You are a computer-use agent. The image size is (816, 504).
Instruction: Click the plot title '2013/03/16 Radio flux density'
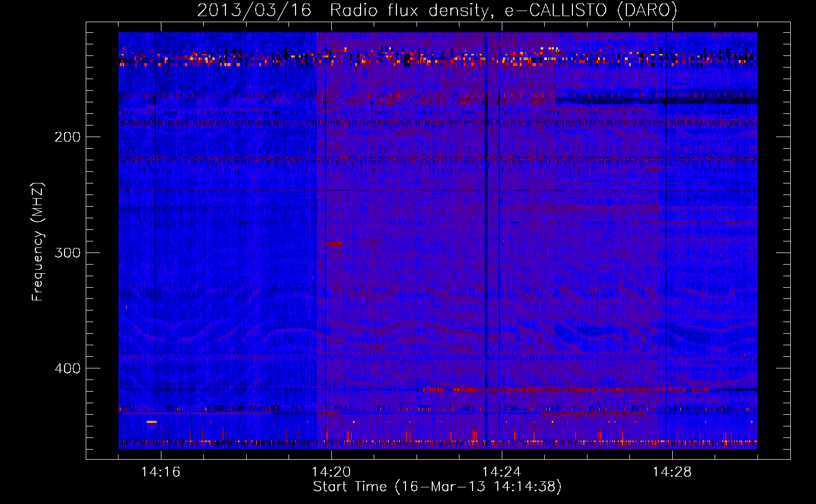click(x=437, y=10)
